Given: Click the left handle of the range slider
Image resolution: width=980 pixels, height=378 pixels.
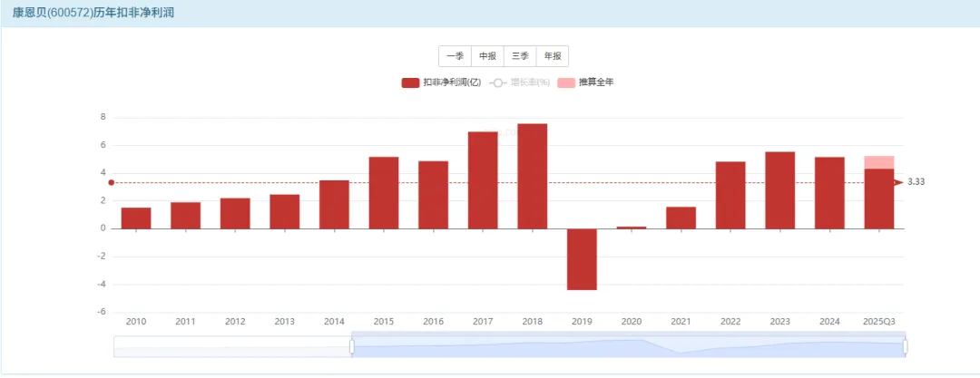Looking at the screenshot, I should tap(352, 346).
